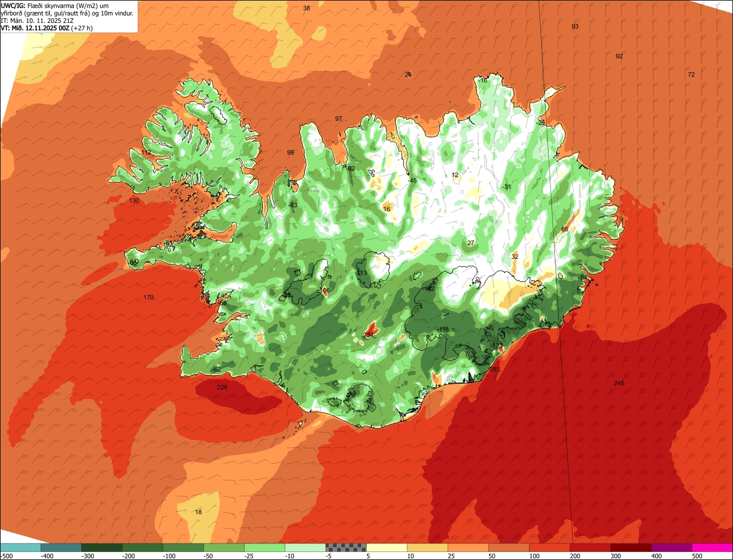Click the '92' ocean flux value
The width and height of the screenshot is (733, 560).
click(x=619, y=56)
